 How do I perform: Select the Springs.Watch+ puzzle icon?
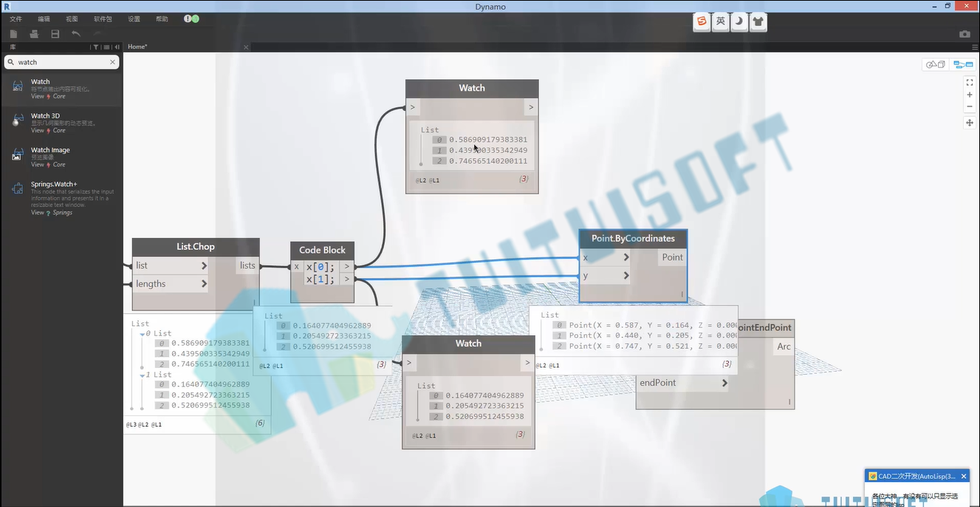tap(18, 189)
